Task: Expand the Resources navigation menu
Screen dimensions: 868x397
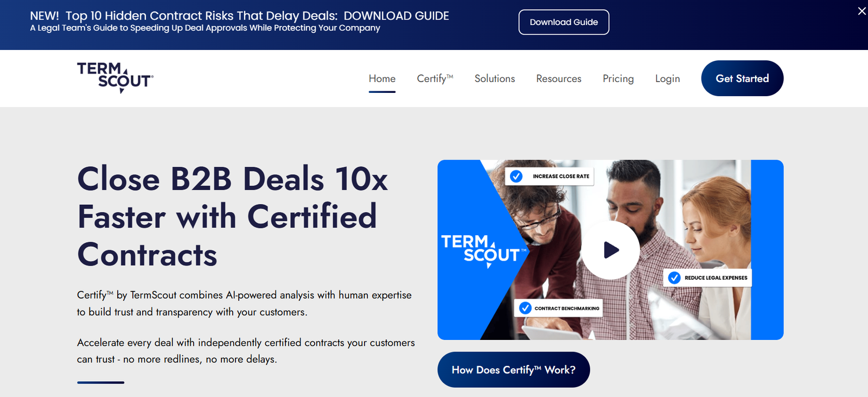Action: click(559, 79)
